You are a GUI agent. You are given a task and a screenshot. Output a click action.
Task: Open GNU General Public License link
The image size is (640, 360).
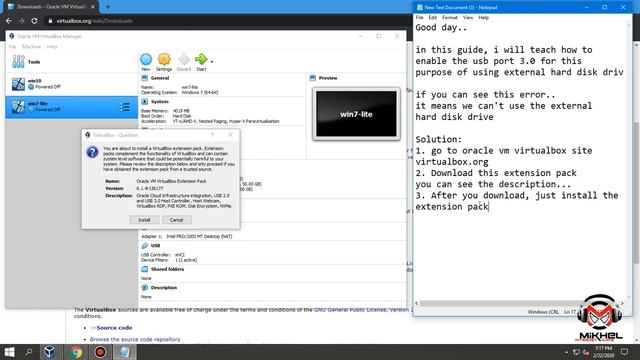click(362, 310)
